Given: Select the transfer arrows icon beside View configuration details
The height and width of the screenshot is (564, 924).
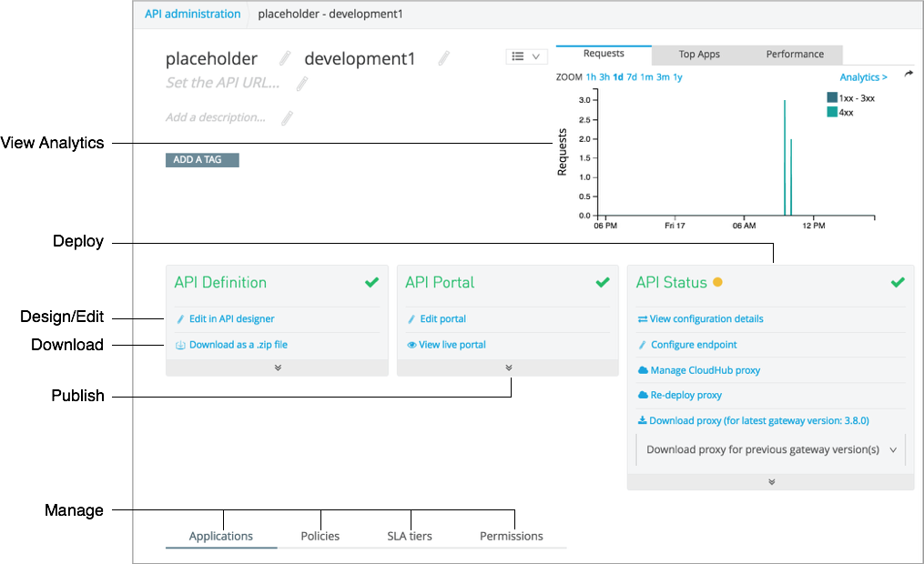Looking at the screenshot, I should tap(645, 319).
